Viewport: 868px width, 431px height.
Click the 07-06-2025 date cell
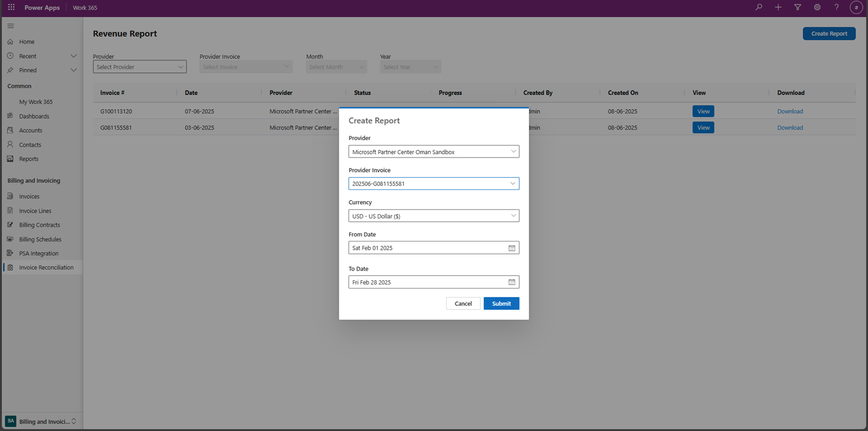click(200, 111)
